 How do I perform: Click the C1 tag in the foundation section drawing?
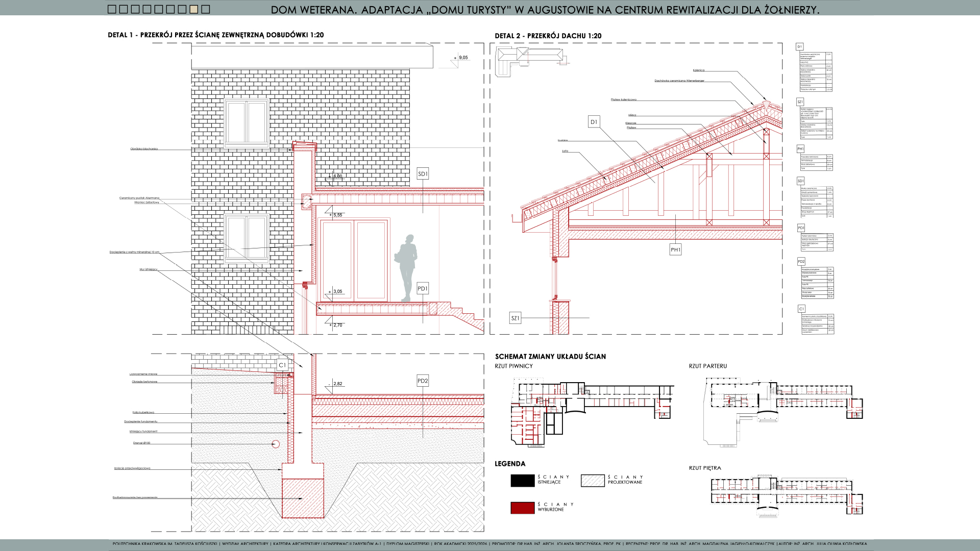coord(282,365)
